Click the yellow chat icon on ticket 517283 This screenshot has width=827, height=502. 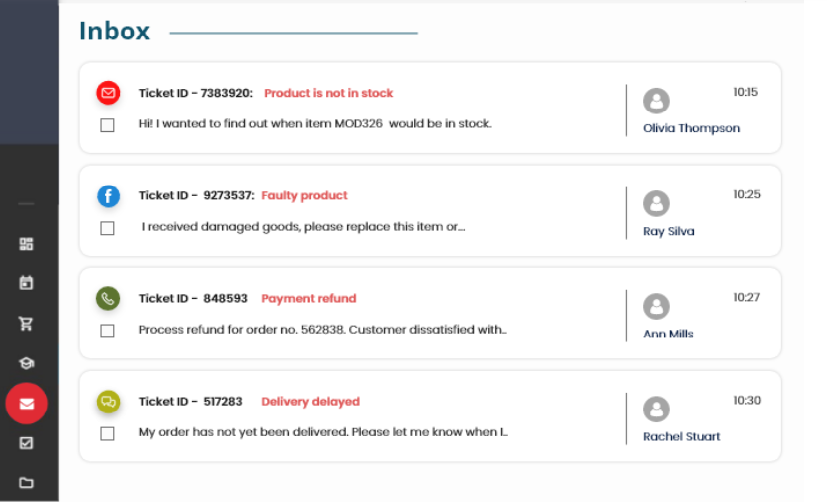coord(108,402)
